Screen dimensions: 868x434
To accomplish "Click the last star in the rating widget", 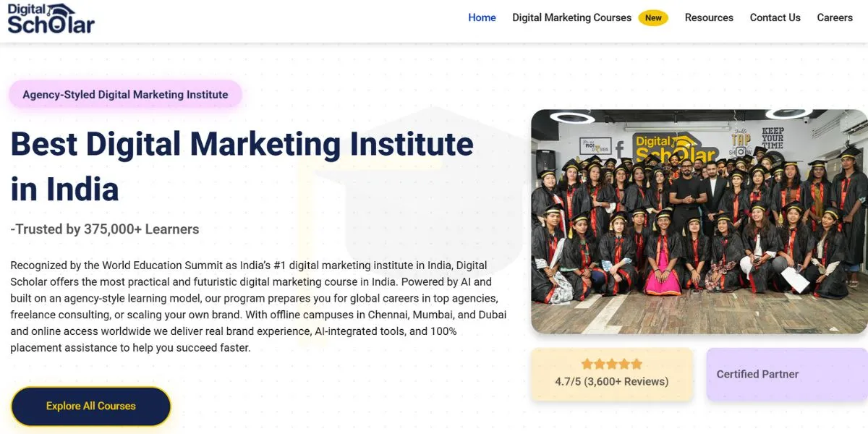I will tap(636, 364).
